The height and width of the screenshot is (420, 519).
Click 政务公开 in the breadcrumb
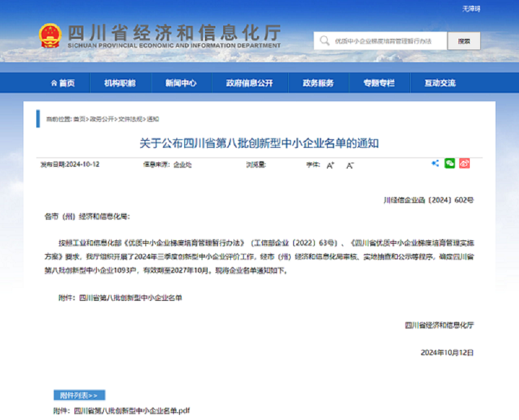101,119
